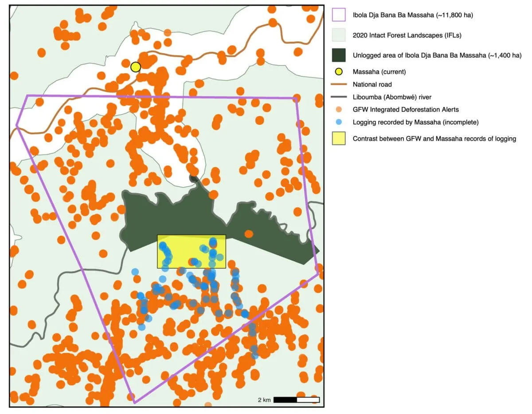Click the lone orange dot inside dark green area
532x414 pixels.
[249, 234]
